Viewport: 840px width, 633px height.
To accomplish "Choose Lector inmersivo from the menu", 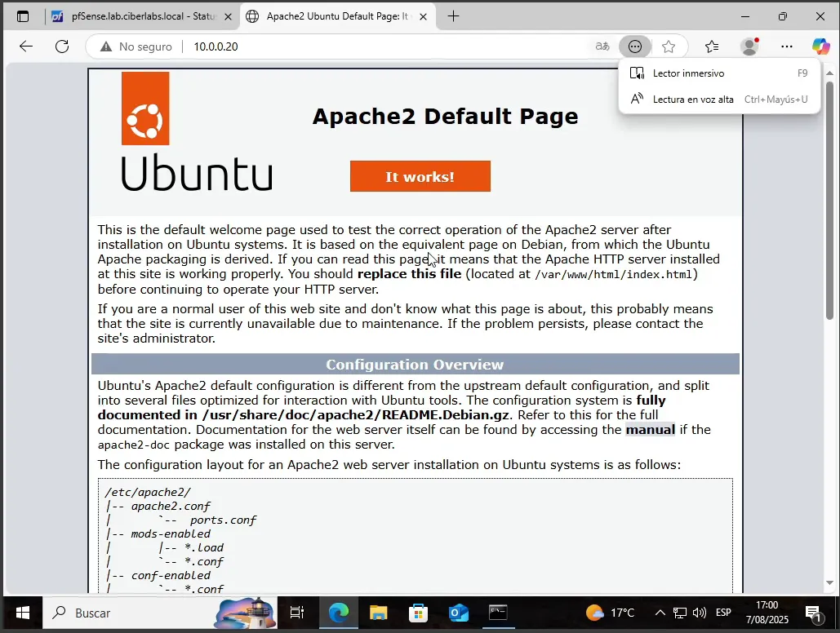I will click(x=719, y=73).
